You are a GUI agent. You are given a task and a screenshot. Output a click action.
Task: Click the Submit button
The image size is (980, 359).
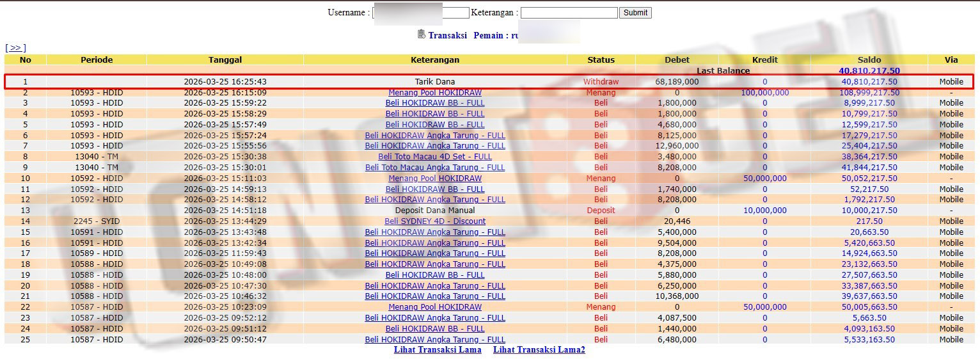[x=635, y=13]
